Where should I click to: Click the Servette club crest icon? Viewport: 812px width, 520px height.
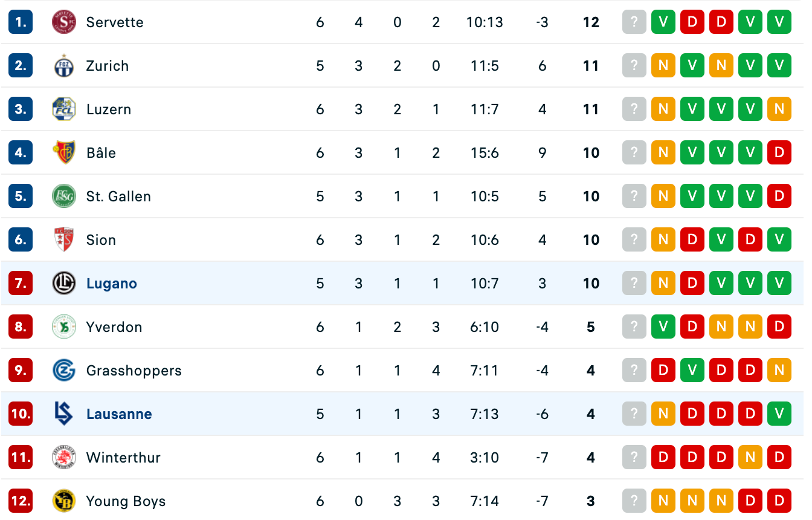pyautogui.click(x=63, y=22)
